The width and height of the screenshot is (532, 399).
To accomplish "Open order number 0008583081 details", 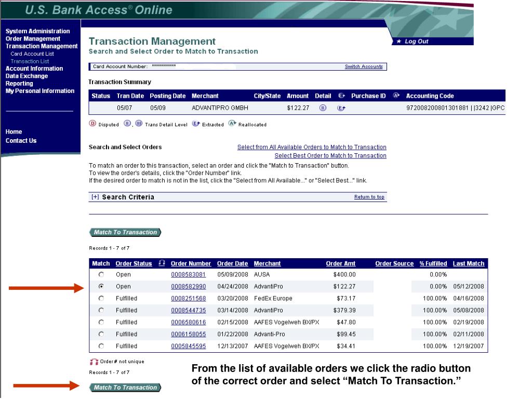I will coord(188,274).
